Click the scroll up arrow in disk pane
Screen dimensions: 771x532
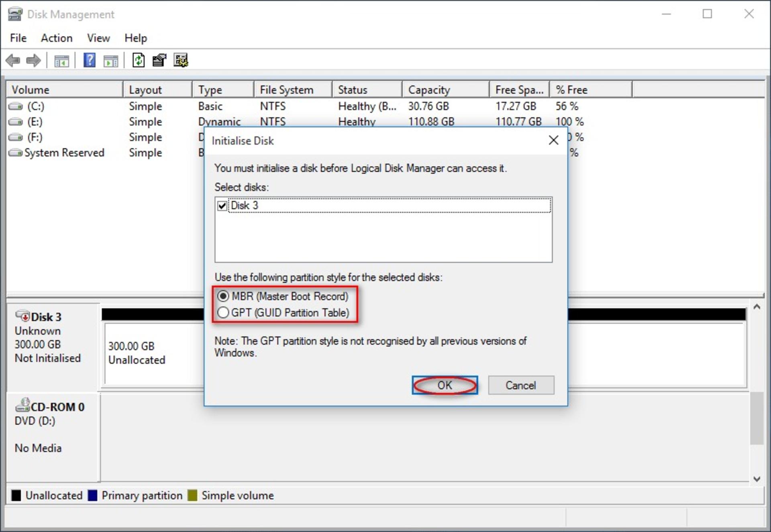click(757, 307)
